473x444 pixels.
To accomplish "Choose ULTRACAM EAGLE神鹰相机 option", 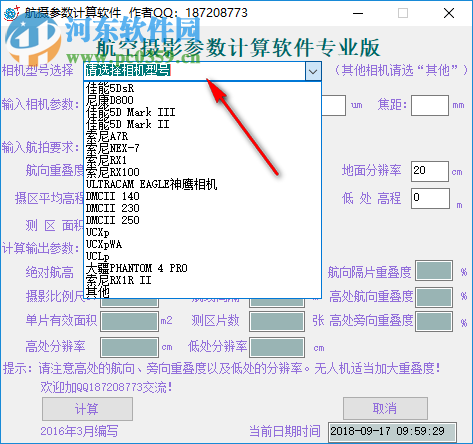I will point(202,184).
